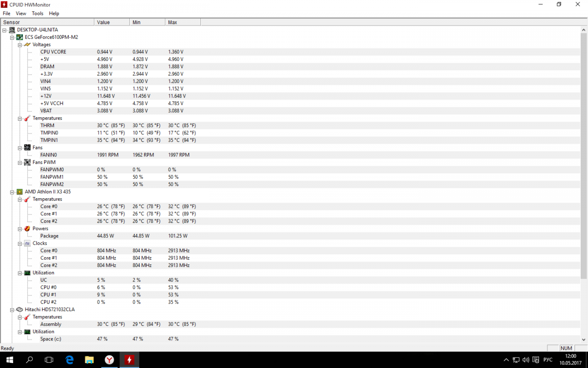The height and width of the screenshot is (368, 588).
Task: Click the thermometer icon under AMD Athlon
Action: tap(27, 199)
